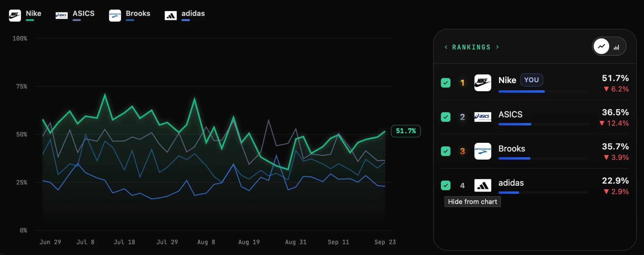Select the Nike logo in rankings row
Screen dimensions: 644x255
483,83
